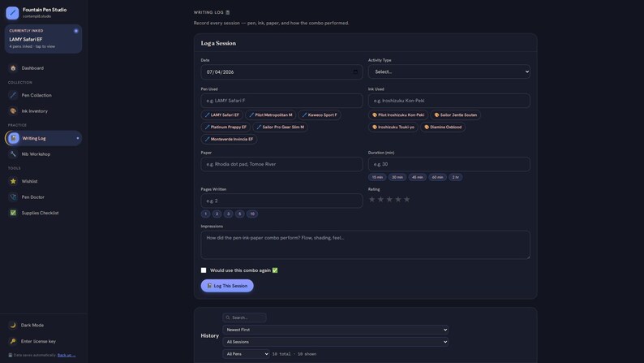Select Monteverde Invincia EF chip

pyautogui.click(x=229, y=139)
